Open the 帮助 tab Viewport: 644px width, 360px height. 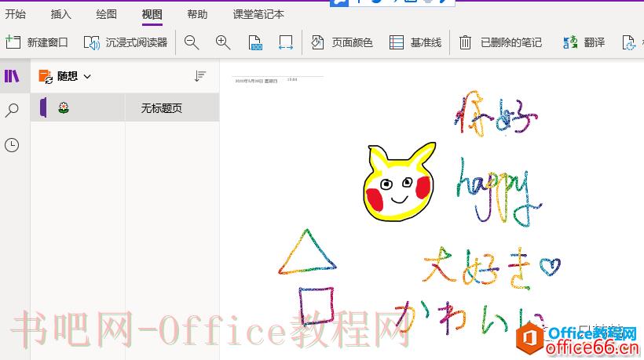(x=197, y=14)
